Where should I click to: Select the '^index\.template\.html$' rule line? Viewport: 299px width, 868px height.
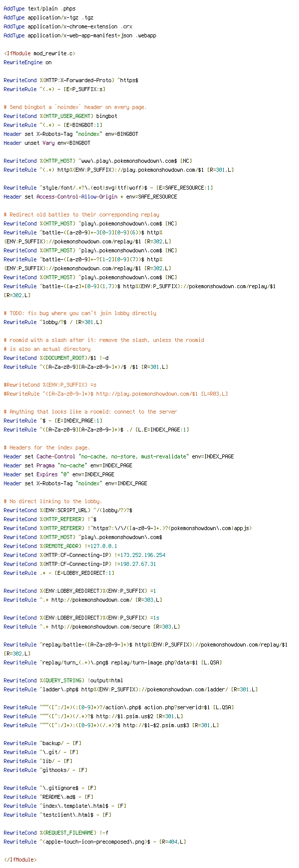(x=65, y=806)
